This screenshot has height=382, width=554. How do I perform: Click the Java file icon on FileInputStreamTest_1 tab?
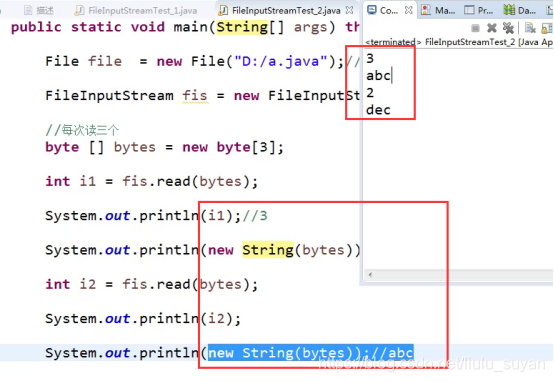pos(79,11)
